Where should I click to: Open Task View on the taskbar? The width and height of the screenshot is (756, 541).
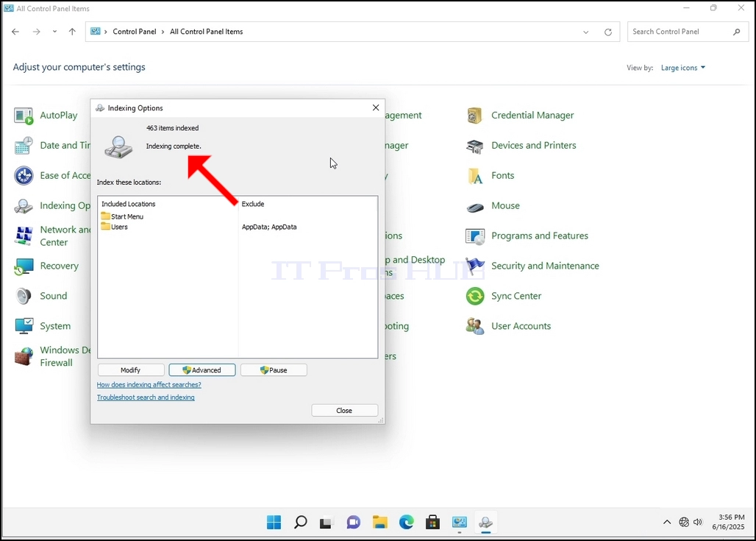(x=327, y=522)
